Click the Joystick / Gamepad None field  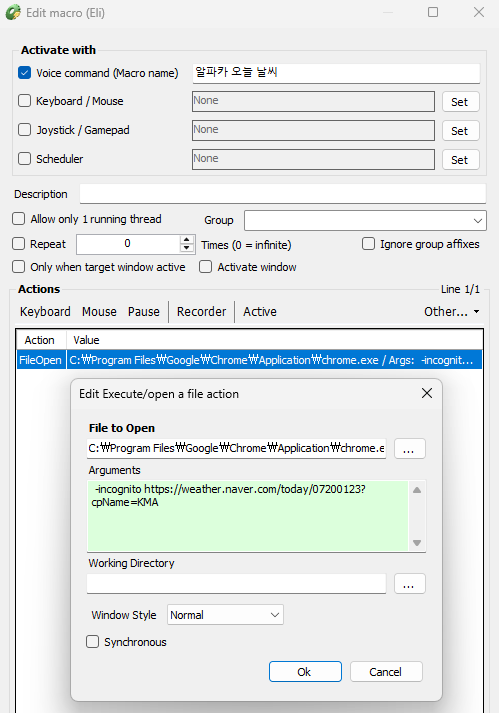313,131
